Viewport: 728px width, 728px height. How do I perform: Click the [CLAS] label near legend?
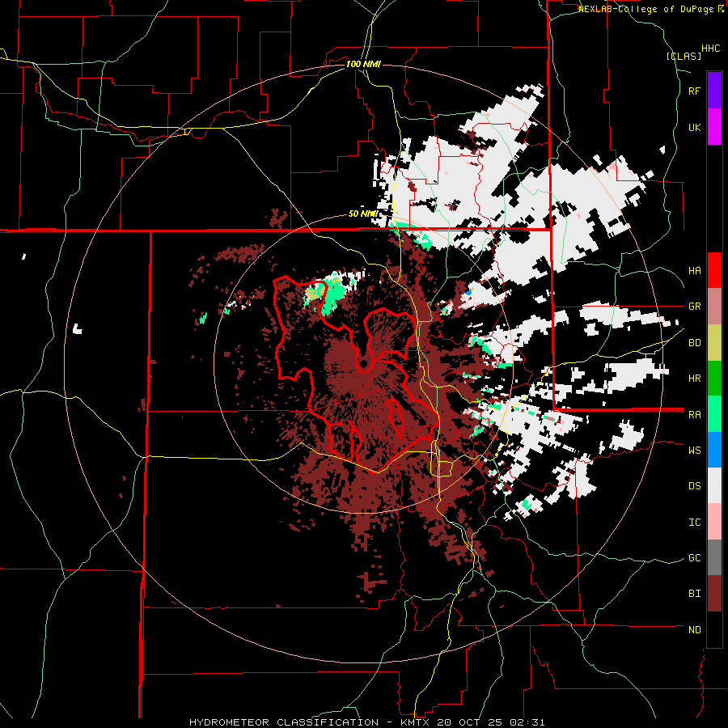684,56
